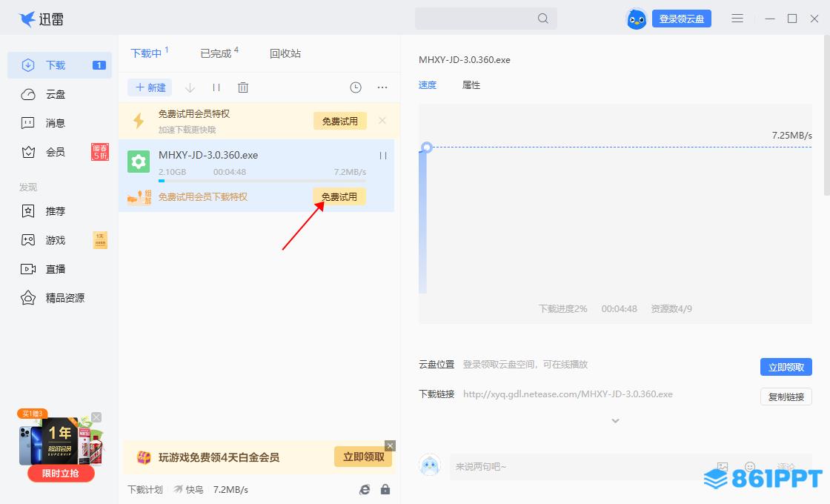Click 免费试用 beside 会员下载特权
This screenshot has width=830, height=504.
339,197
